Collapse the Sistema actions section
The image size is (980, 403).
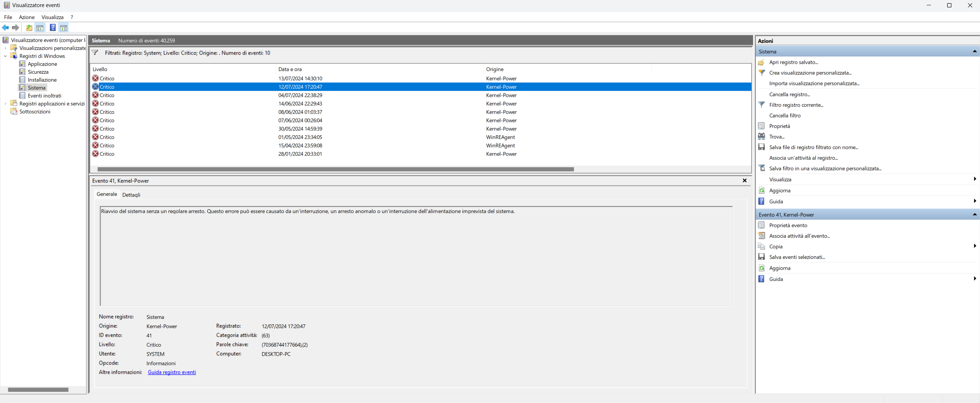(974, 51)
